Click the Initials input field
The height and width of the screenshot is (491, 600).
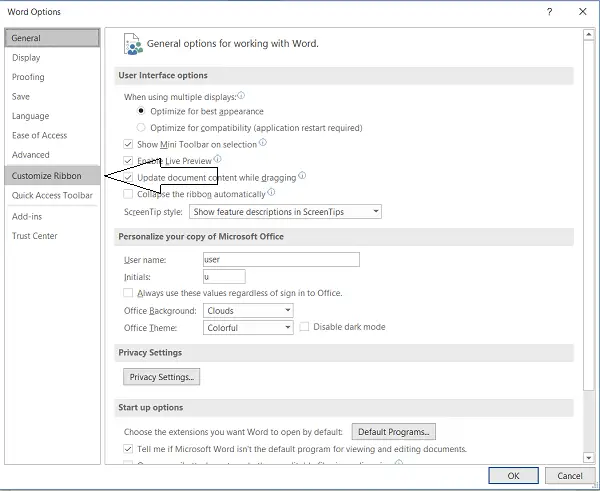224,277
